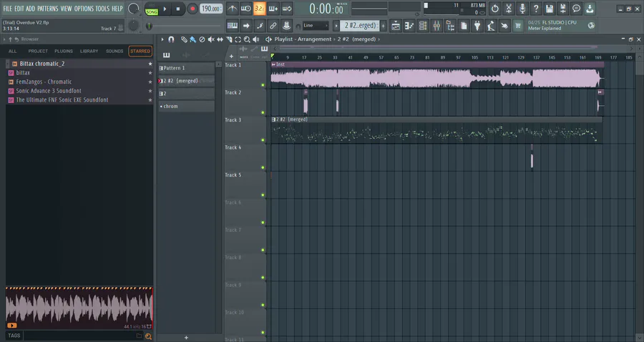
Task: Open the shop cart icon
Action: tap(518, 26)
